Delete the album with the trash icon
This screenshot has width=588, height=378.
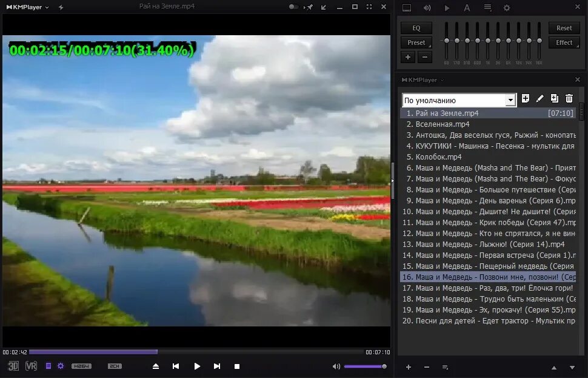coord(569,98)
